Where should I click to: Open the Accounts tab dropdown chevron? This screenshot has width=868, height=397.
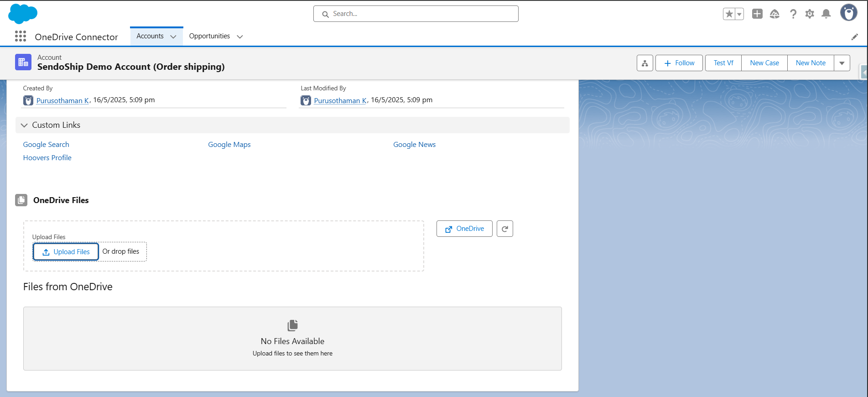point(173,37)
